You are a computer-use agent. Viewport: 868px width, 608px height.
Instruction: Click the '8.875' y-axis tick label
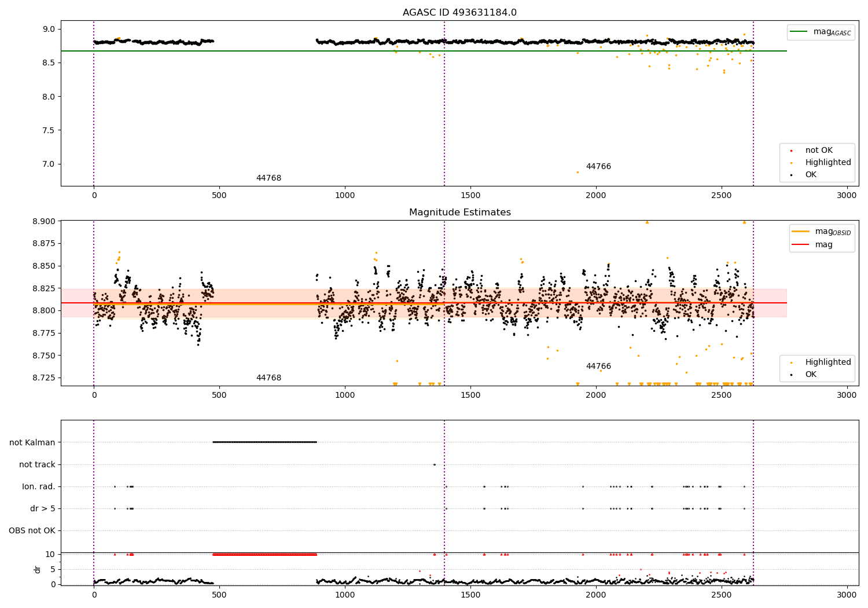[43, 243]
